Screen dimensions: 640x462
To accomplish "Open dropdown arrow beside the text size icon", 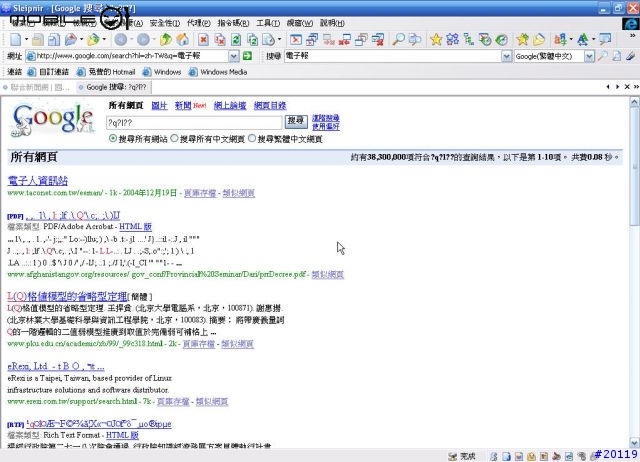I will 593,40.
